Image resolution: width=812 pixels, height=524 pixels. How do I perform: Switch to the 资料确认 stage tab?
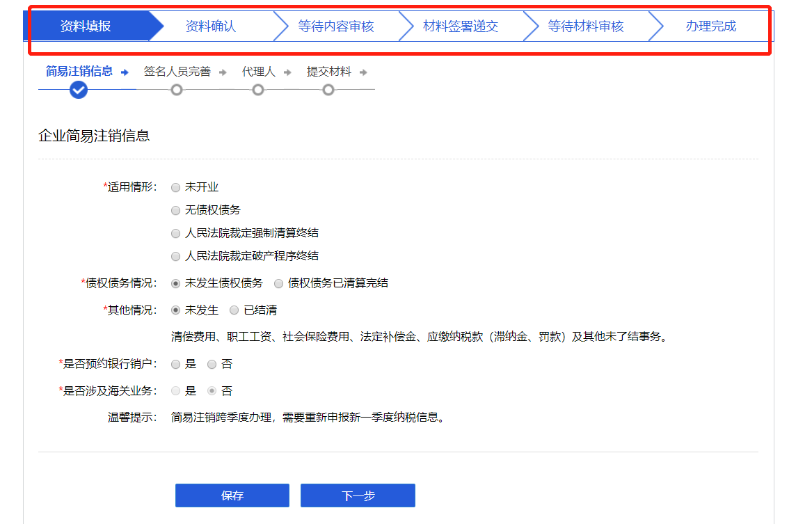coord(211,26)
